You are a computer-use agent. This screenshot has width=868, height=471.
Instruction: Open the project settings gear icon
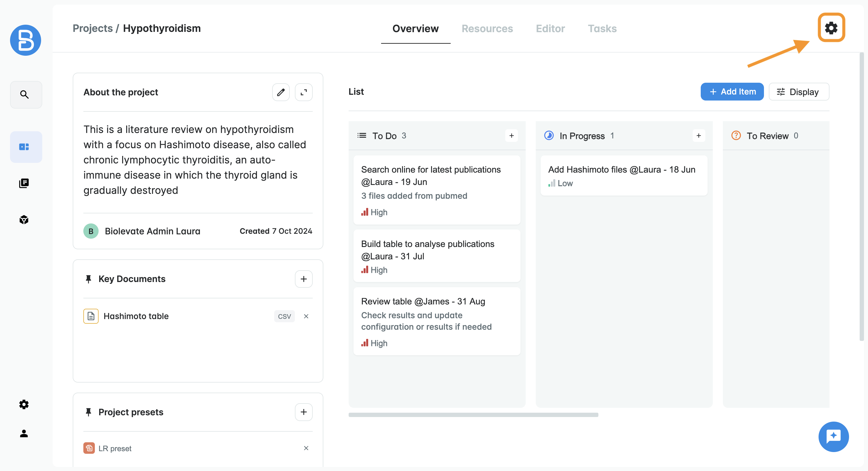tap(831, 28)
